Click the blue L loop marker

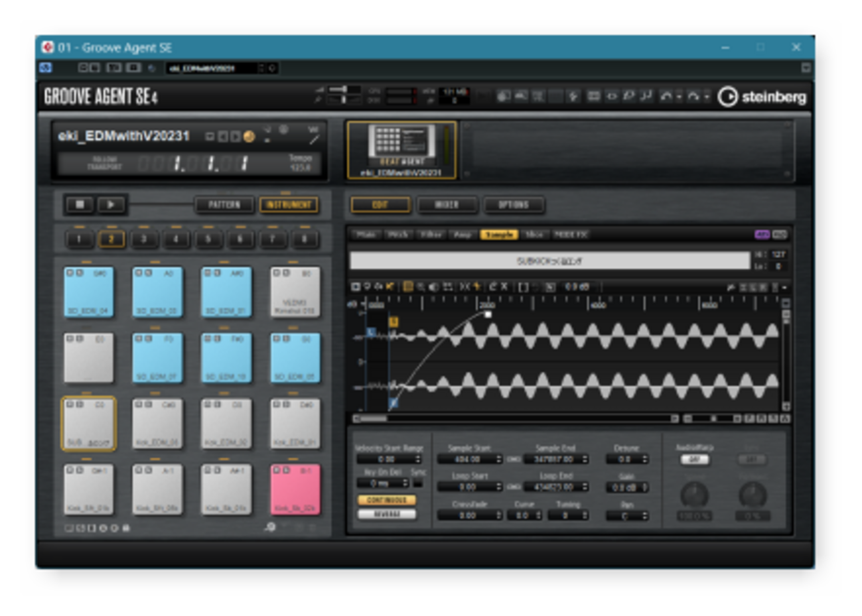click(x=371, y=332)
